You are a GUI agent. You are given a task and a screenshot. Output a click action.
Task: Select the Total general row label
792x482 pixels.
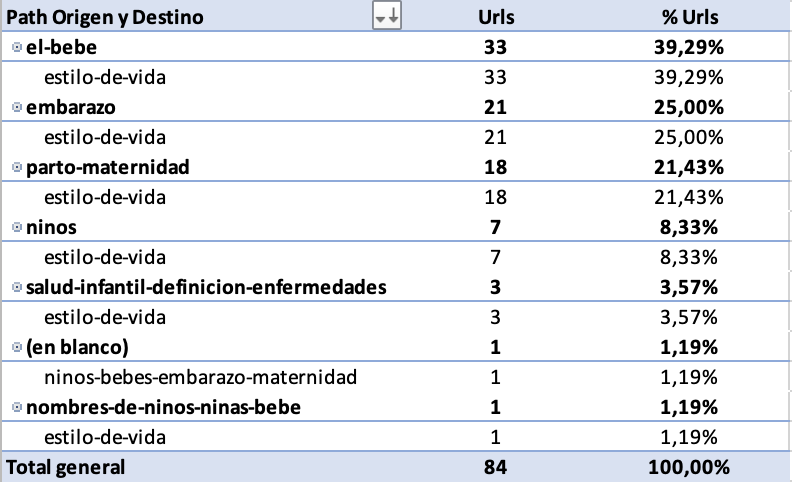(66, 467)
